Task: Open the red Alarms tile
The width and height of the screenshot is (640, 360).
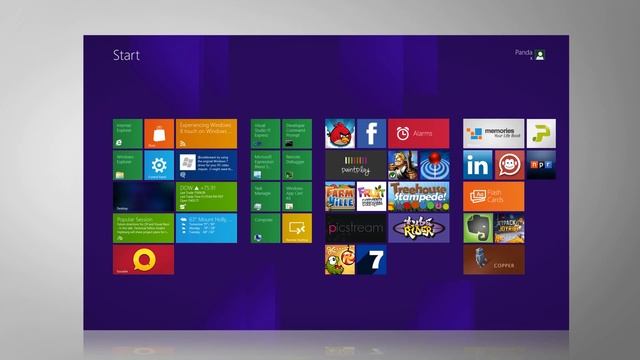Action: click(419, 133)
